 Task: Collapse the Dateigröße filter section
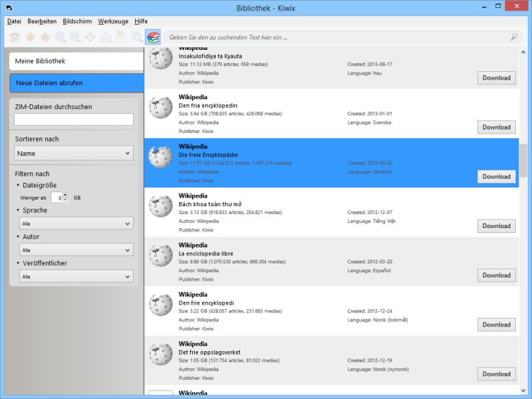click(x=18, y=186)
